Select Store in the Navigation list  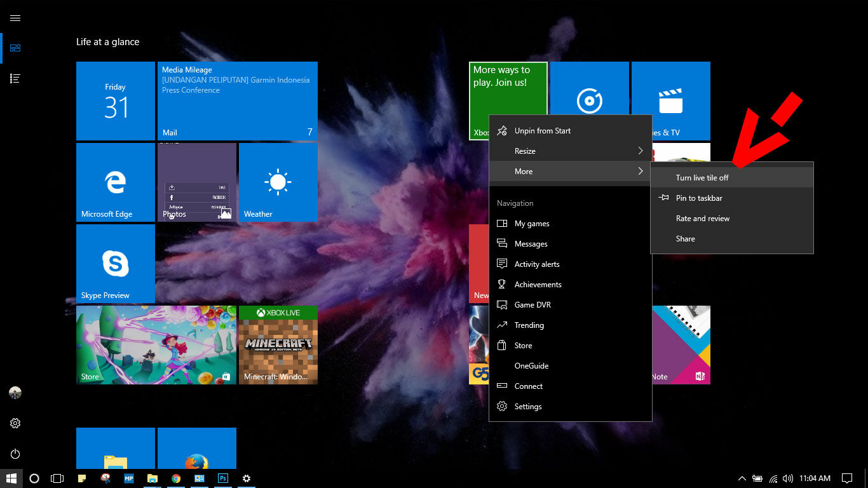pos(571,346)
